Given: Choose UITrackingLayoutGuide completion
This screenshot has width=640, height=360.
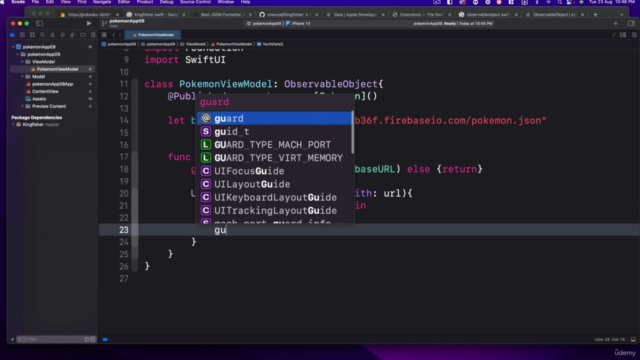Looking at the screenshot, I should (x=274, y=211).
